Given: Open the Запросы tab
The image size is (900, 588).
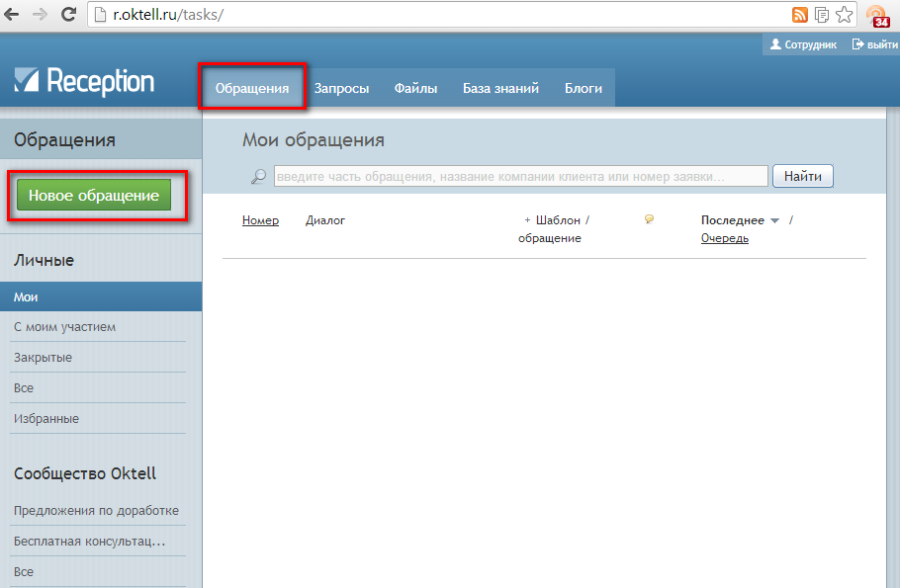Looking at the screenshot, I should click(x=341, y=88).
